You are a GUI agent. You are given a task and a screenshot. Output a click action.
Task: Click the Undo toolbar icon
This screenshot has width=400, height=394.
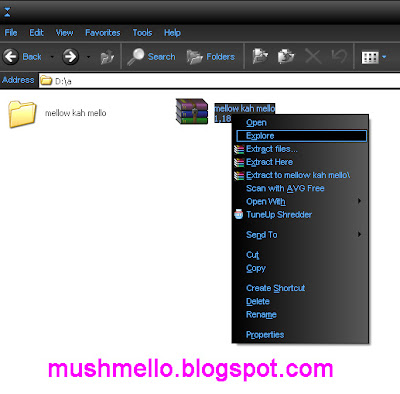339,56
